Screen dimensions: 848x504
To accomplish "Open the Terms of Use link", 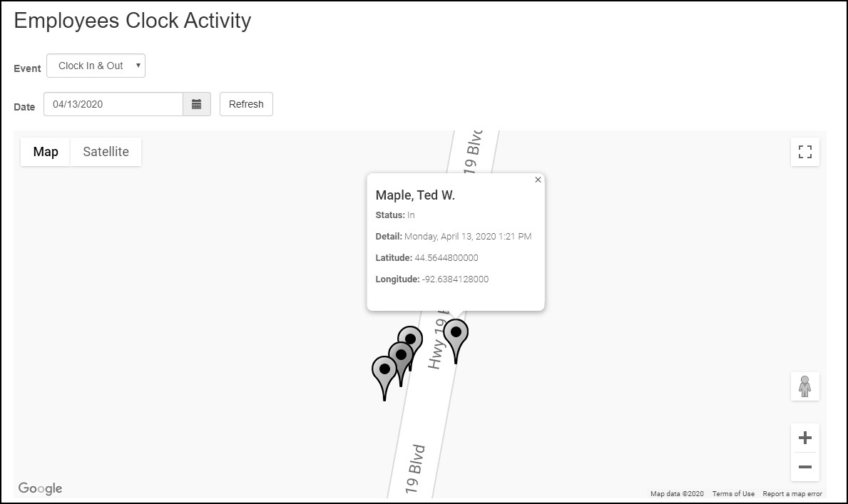I will [x=733, y=494].
